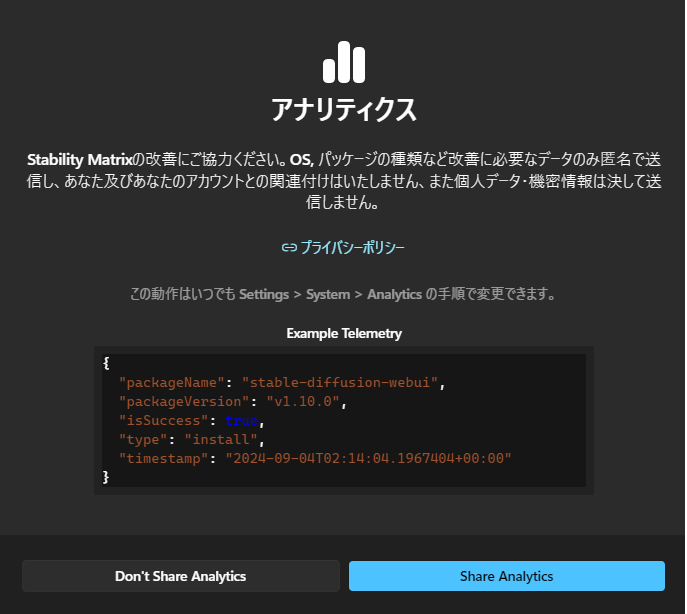Viewport: 687px width, 614px height.
Task: Click the 2024-09-04 timestamp value
Action: point(367,458)
